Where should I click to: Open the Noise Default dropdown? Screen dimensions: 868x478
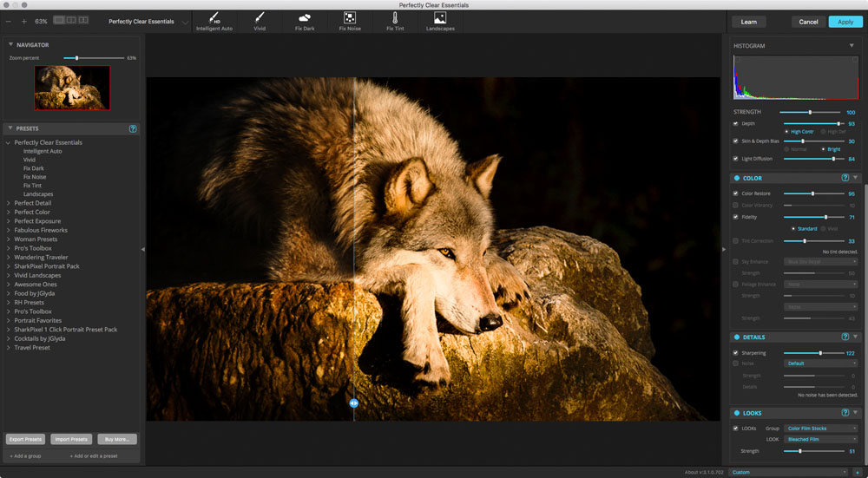point(820,363)
